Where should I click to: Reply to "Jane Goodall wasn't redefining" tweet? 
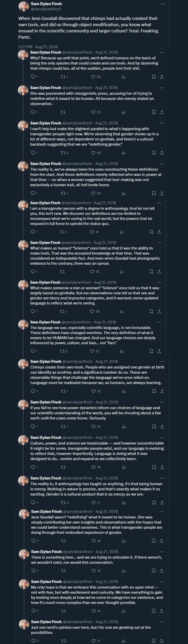point(34,541)
